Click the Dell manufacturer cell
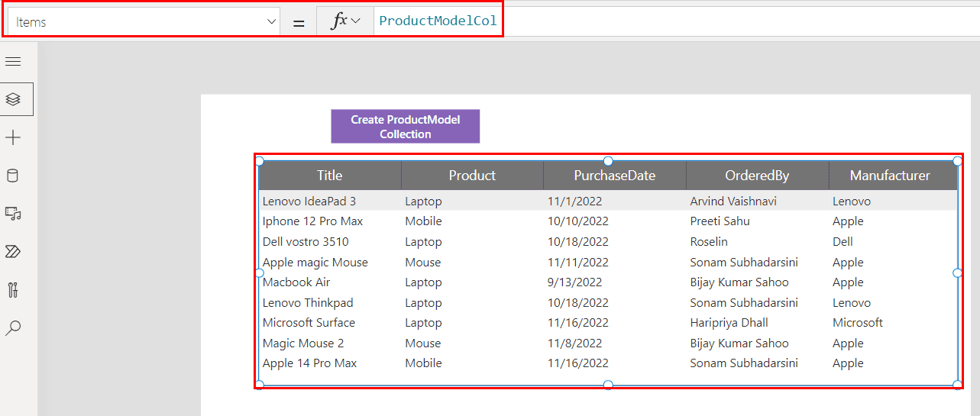 [x=843, y=242]
